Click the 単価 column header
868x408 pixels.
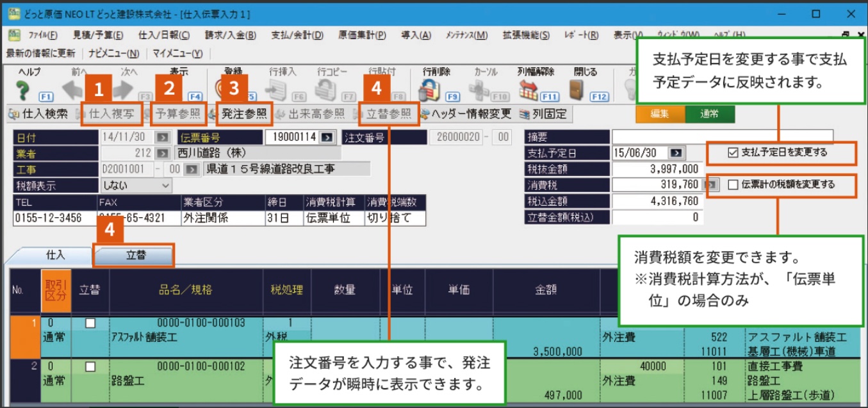[459, 290]
